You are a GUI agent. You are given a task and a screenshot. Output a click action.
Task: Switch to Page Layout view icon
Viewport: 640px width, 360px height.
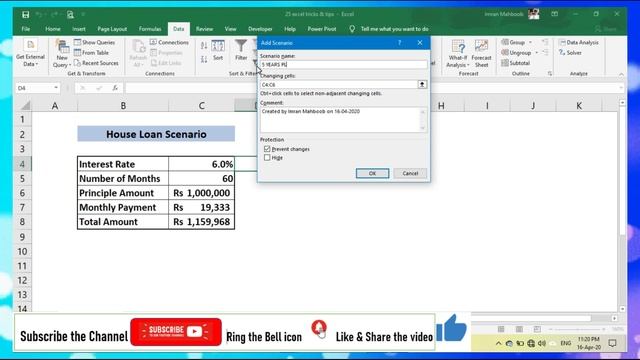tap(519, 329)
